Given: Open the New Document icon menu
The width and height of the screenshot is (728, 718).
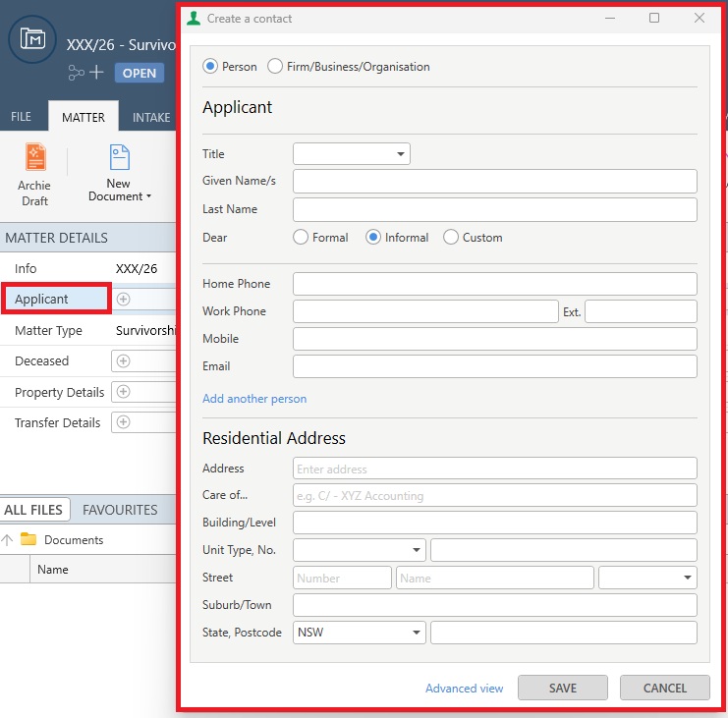Looking at the screenshot, I should [x=119, y=158].
